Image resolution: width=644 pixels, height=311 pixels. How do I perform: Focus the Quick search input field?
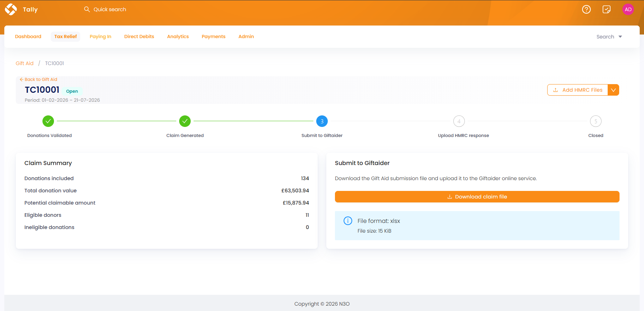pos(110,9)
